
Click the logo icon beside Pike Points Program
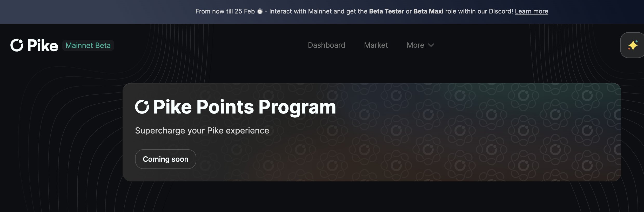click(x=142, y=107)
